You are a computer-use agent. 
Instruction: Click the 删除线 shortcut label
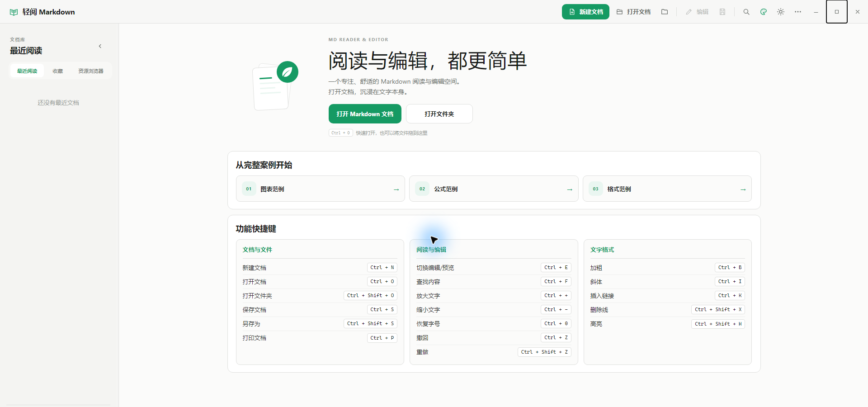pyautogui.click(x=599, y=310)
